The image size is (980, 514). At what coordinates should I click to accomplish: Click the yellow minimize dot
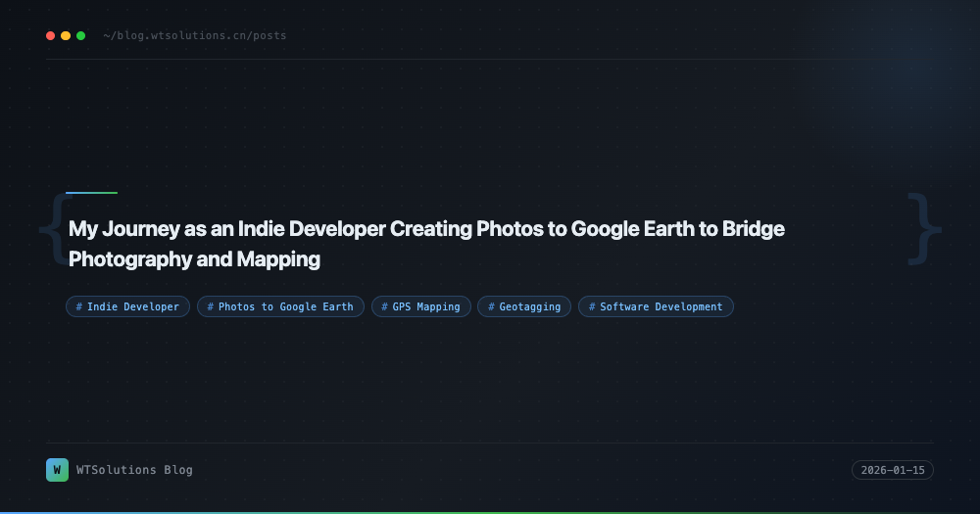tap(66, 35)
